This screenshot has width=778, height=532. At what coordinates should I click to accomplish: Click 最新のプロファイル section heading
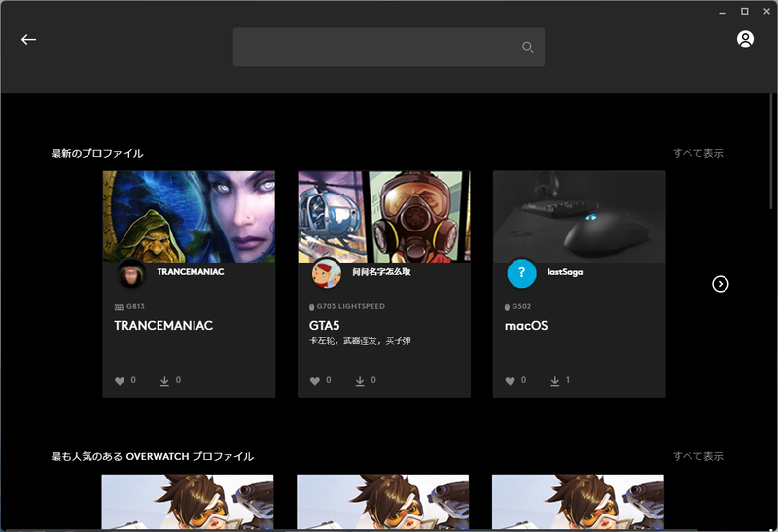point(97,153)
